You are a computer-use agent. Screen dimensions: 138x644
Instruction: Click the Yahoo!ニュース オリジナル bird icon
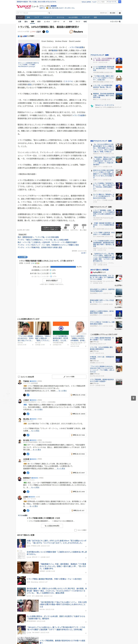pos(92,106)
